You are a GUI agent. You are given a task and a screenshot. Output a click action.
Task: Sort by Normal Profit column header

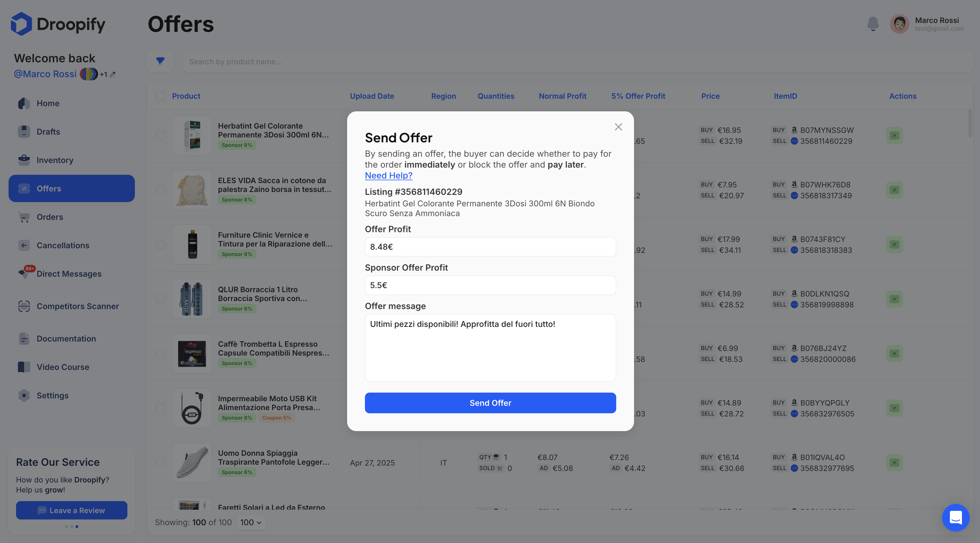pyautogui.click(x=562, y=96)
